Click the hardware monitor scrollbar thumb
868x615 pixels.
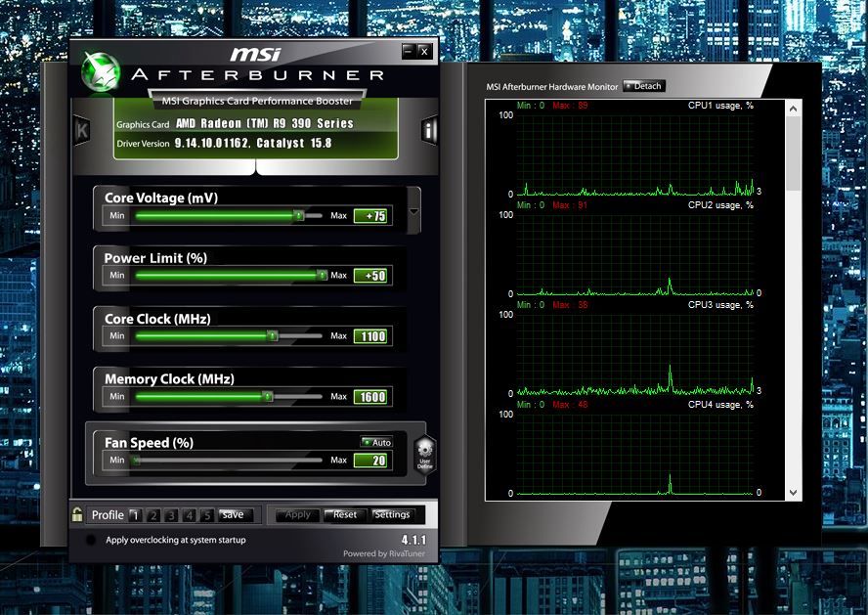(794, 154)
